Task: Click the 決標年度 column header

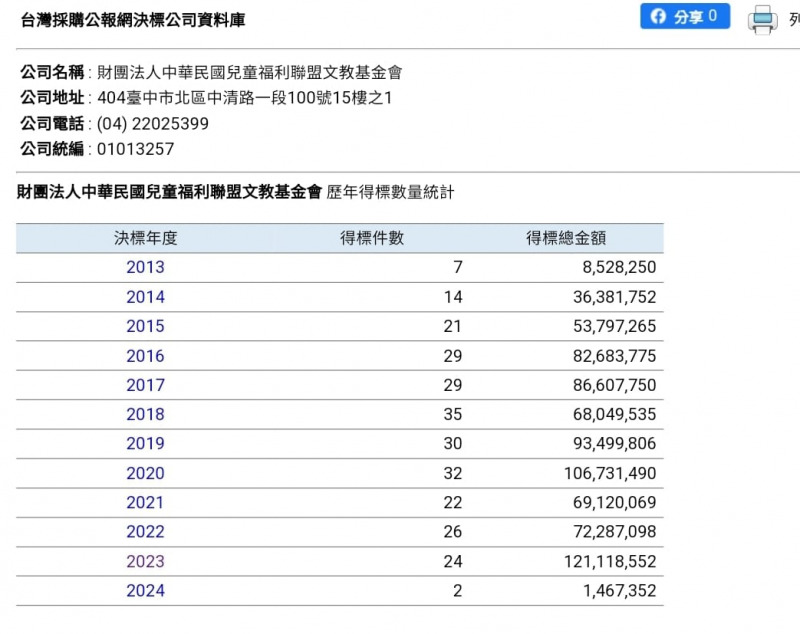Action: 145,238
